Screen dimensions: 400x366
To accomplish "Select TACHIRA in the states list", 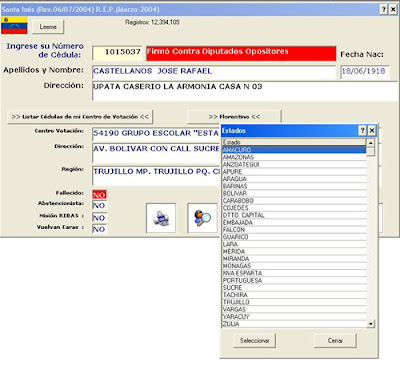I will pos(294,295).
